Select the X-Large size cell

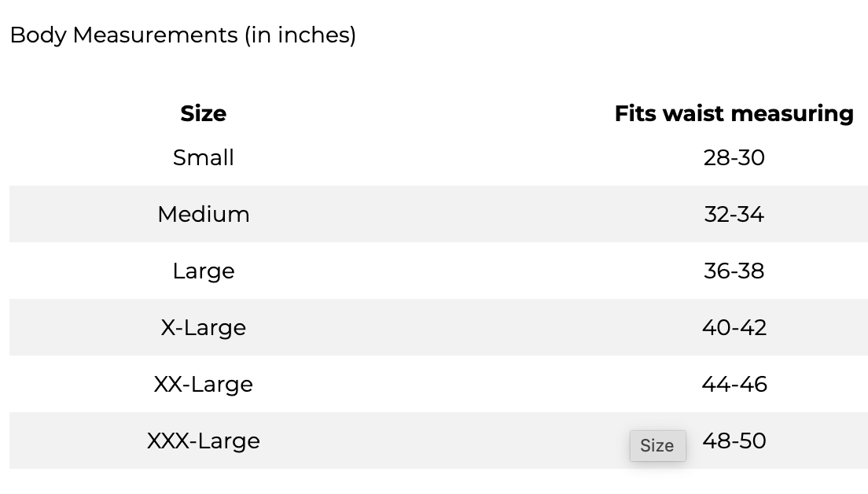(203, 328)
